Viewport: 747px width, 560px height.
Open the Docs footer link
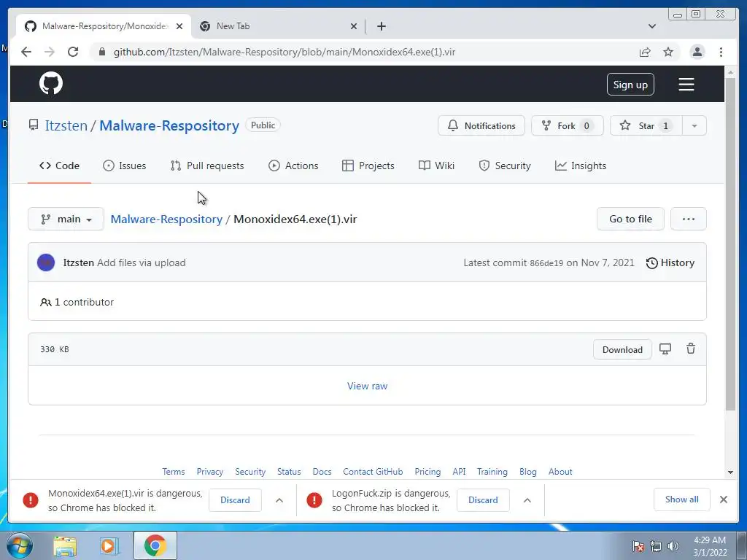tap(322, 472)
